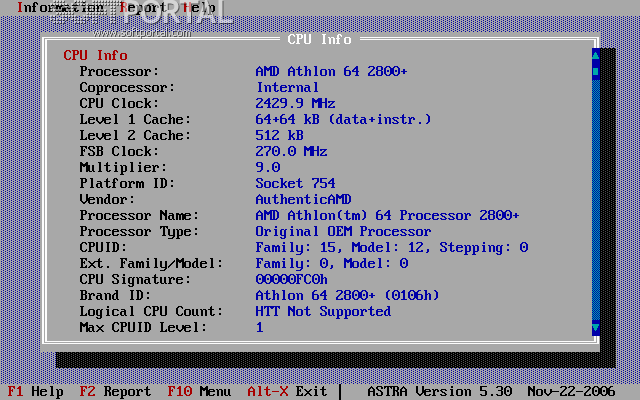Select value 'Family: 0, Model: 0'

[x=331, y=263]
